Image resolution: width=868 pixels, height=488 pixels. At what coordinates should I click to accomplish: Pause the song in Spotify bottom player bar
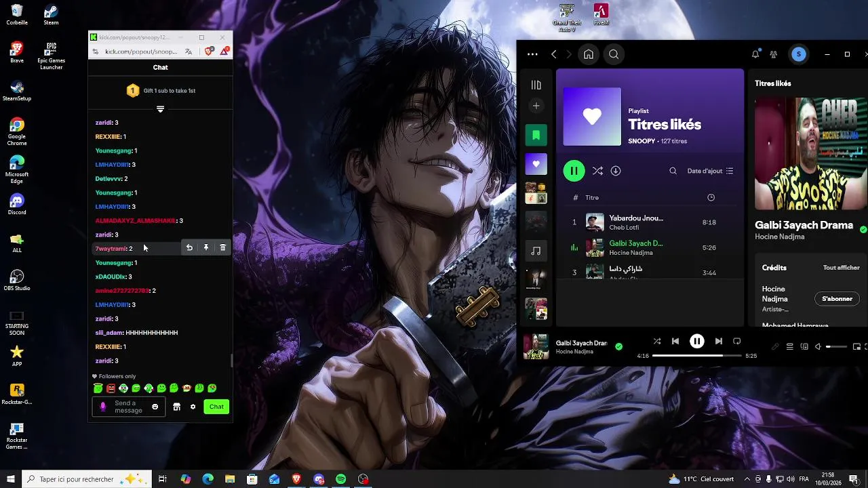click(x=696, y=342)
